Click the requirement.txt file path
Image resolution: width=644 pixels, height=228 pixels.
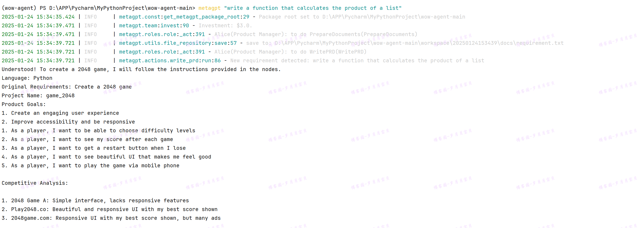coord(419,43)
